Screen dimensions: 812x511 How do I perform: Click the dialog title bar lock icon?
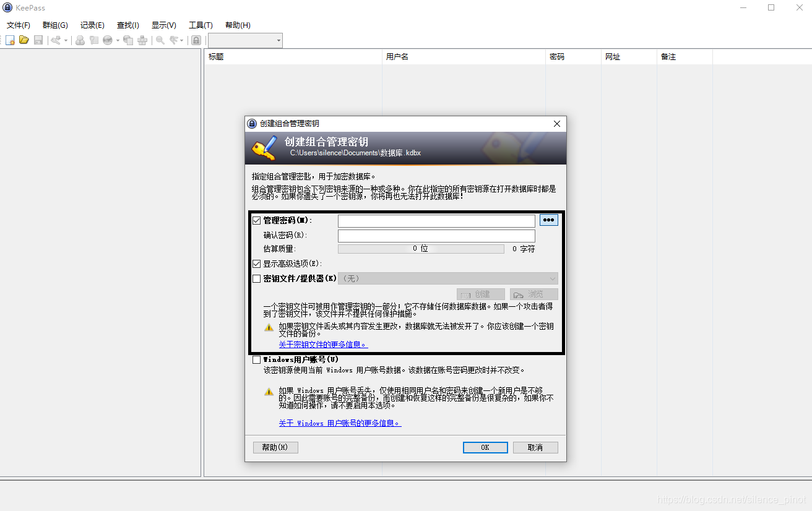pos(252,124)
